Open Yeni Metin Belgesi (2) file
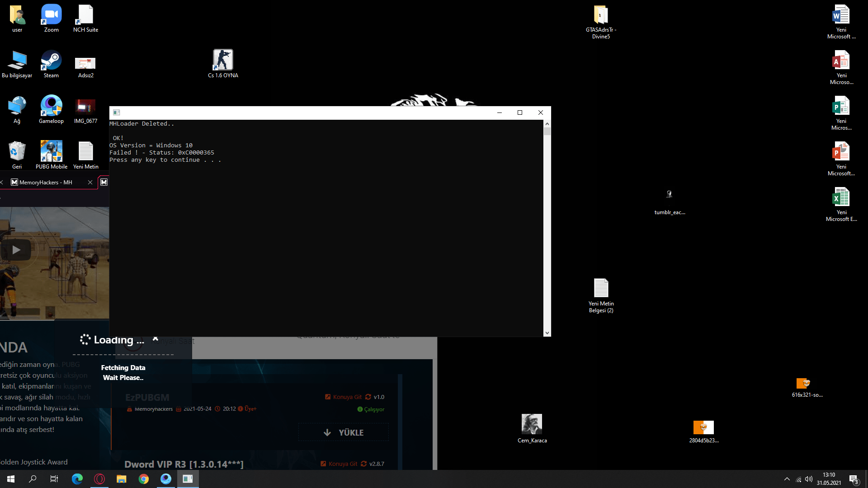This screenshot has width=868, height=488. coord(601,296)
